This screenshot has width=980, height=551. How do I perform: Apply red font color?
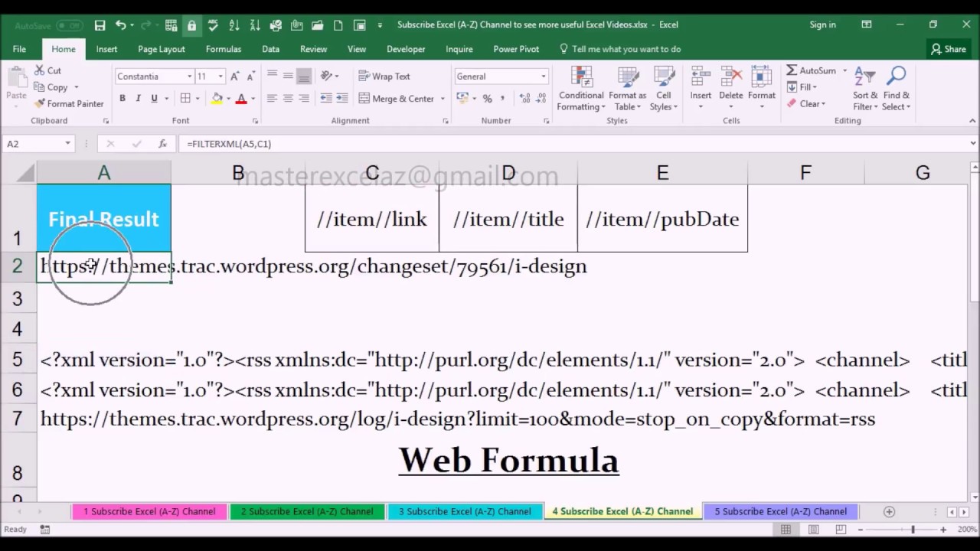click(241, 98)
